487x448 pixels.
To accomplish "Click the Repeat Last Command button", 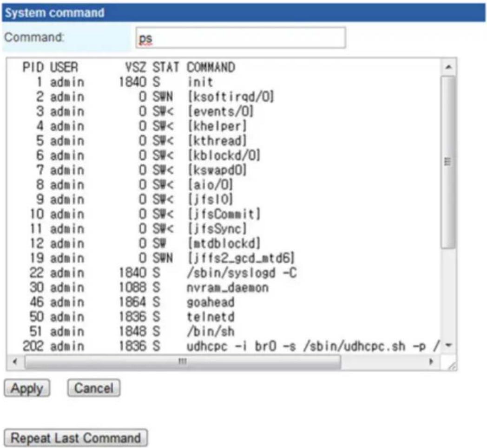I will [76, 438].
